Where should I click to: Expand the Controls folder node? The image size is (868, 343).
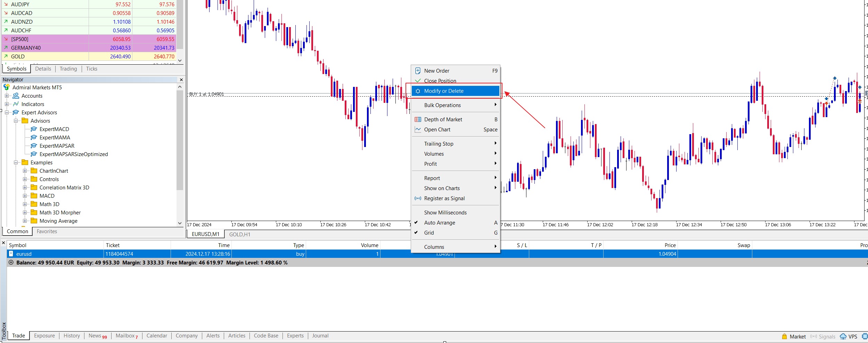[x=25, y=179]
